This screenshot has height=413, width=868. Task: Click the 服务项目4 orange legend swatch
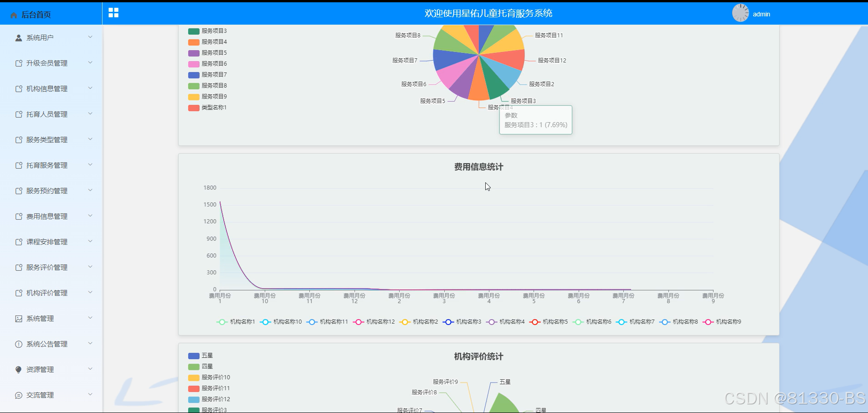click(x=194, y=42)
